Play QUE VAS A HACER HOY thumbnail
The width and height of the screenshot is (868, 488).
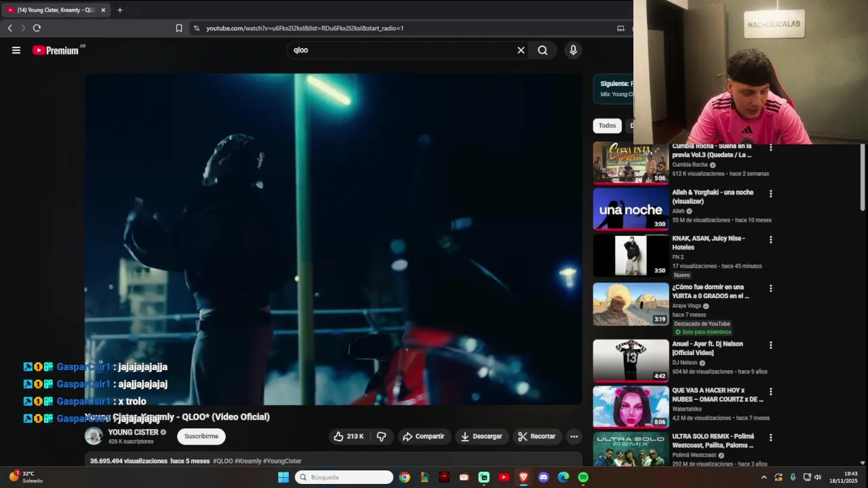631,407
